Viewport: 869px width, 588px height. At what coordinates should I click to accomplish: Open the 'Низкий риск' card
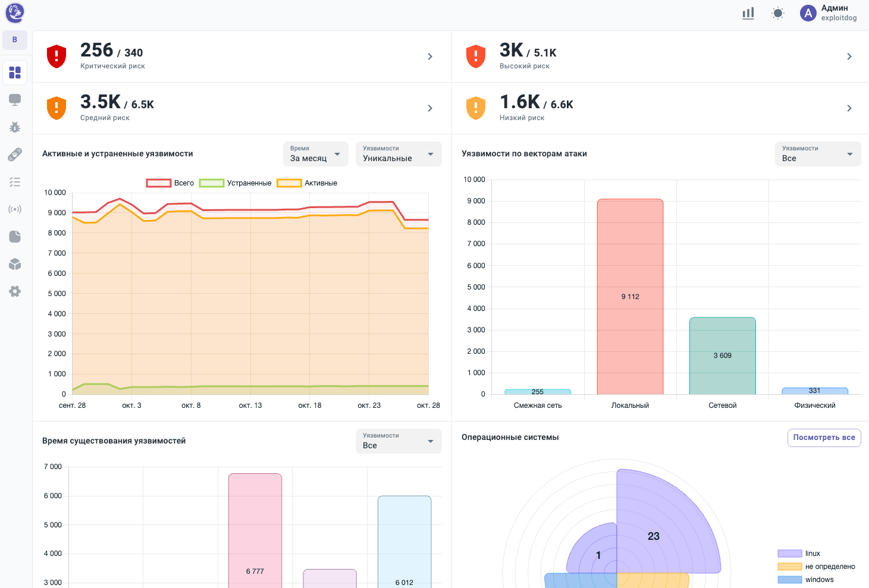[x=660, y=108]
